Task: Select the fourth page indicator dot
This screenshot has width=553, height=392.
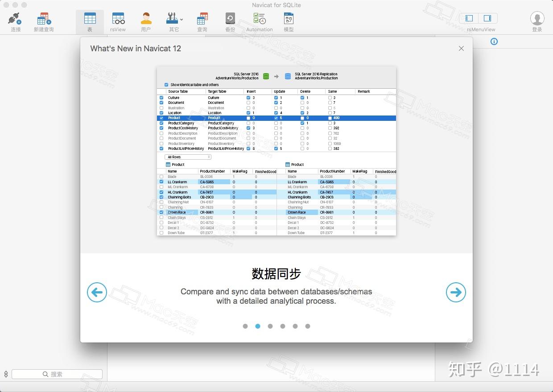Action: (283, 326)
